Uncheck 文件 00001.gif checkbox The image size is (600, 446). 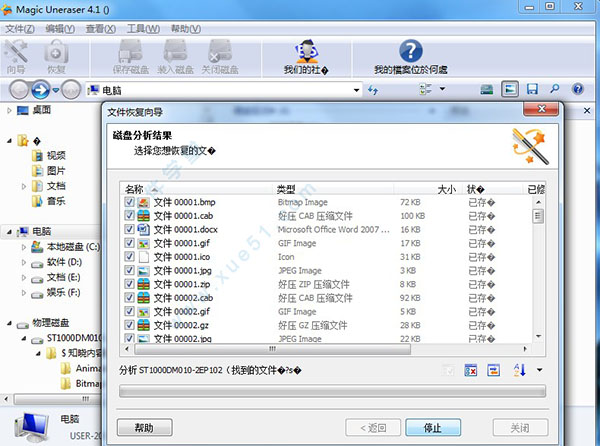[x=129, y=243]
